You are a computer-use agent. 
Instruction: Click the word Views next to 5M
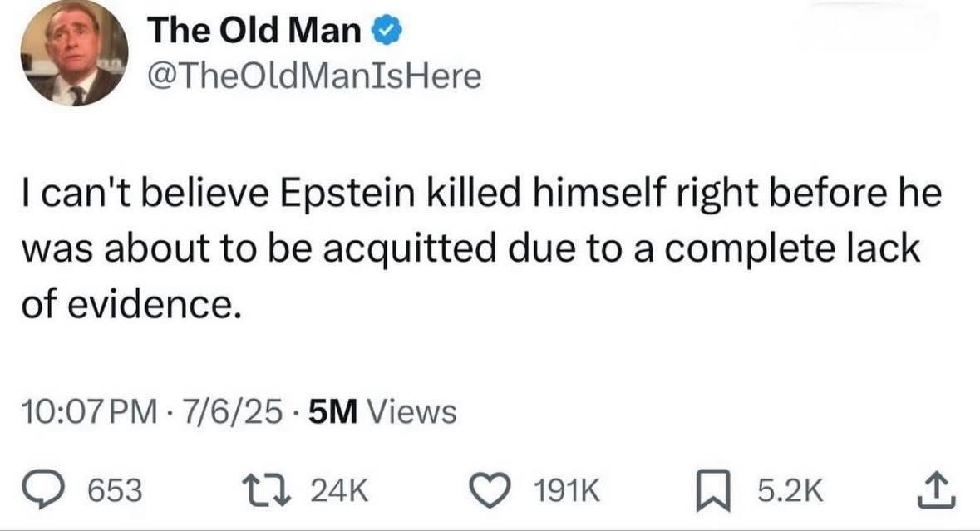[411, 411]
